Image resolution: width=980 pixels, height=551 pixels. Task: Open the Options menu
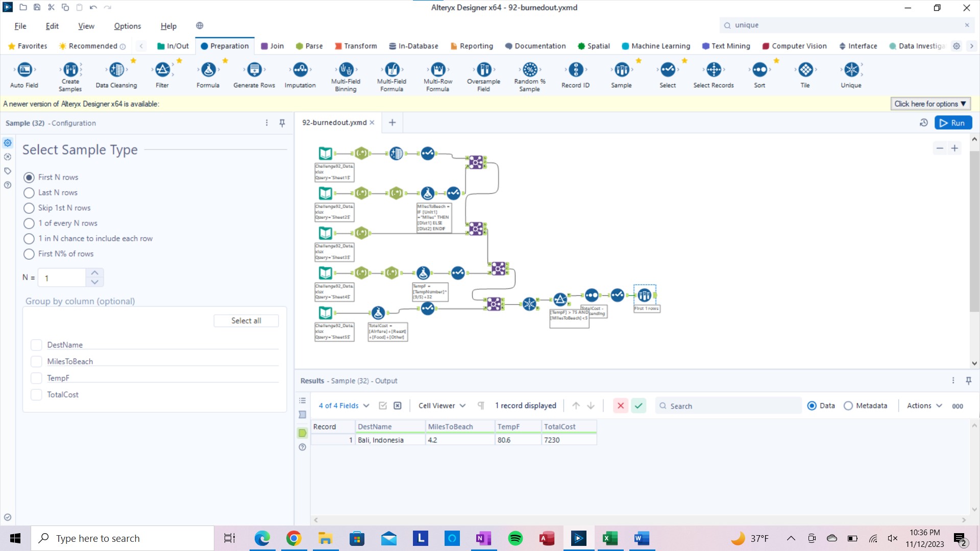(x=127, y=26)
